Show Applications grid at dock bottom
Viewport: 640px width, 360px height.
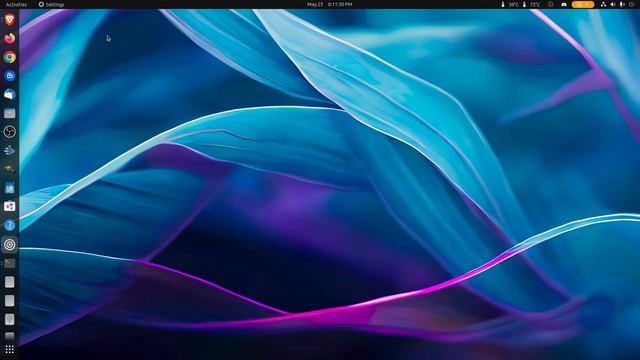click(9, 349)
